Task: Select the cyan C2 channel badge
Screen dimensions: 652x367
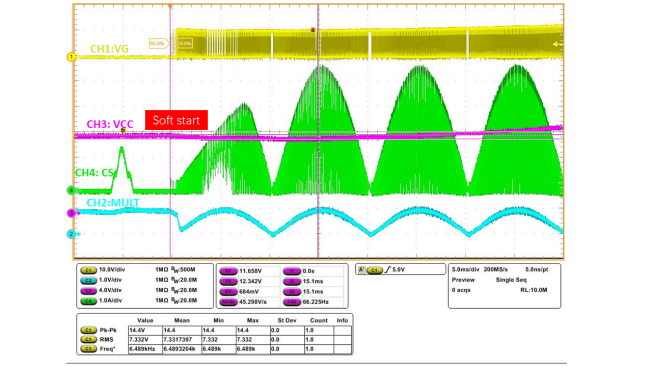Action: point(88,281)
